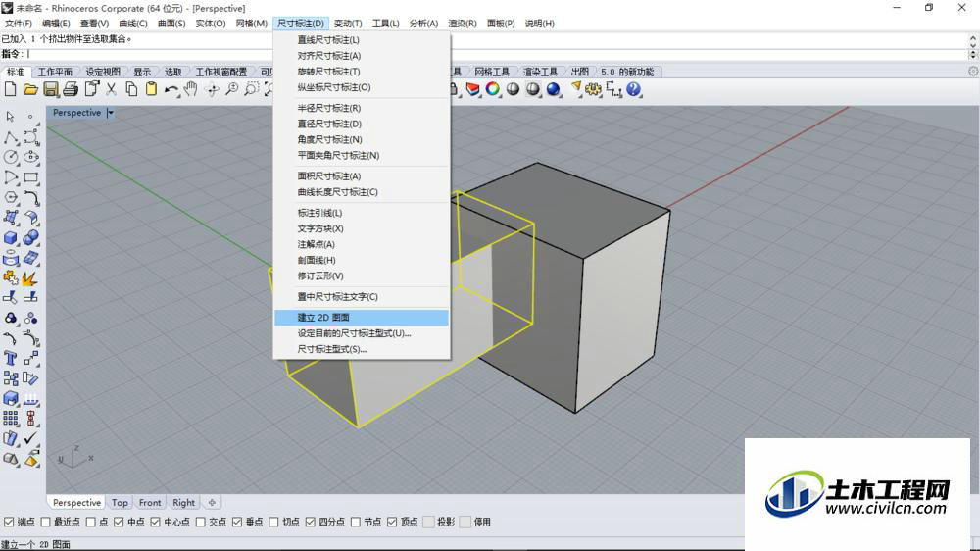Choose 文字方块(X) menu entry
This screenshot has height=551, width=980.
click(362, 228)
